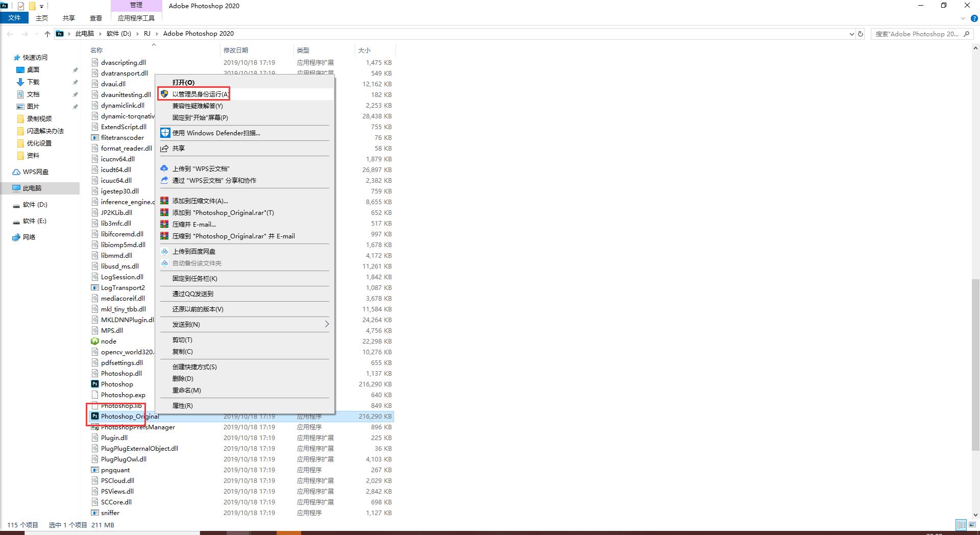The width and height of the screenshot is (980, 535).
Task: Click the up-directory arrow button
Action: 47,34
